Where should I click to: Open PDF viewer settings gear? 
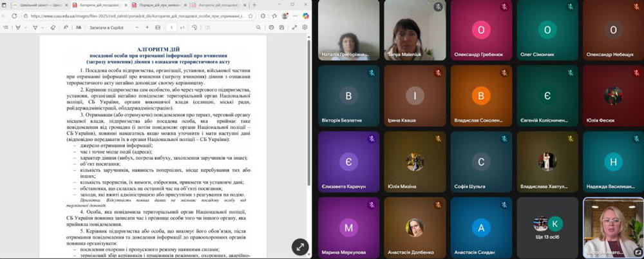[305, 28]
